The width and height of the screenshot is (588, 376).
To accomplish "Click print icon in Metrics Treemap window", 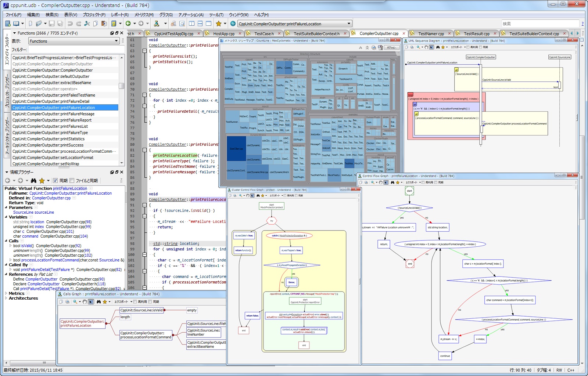I will 374,47.
